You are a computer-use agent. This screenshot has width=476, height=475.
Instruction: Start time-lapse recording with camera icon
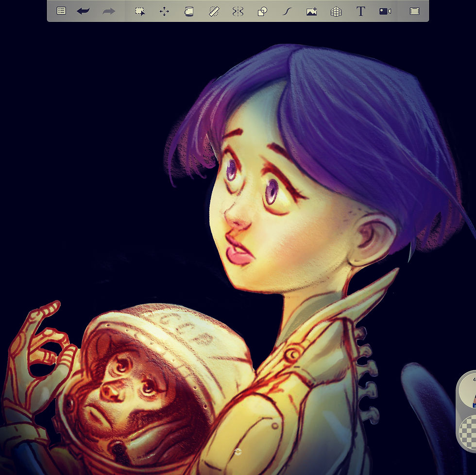pos(385,12)
